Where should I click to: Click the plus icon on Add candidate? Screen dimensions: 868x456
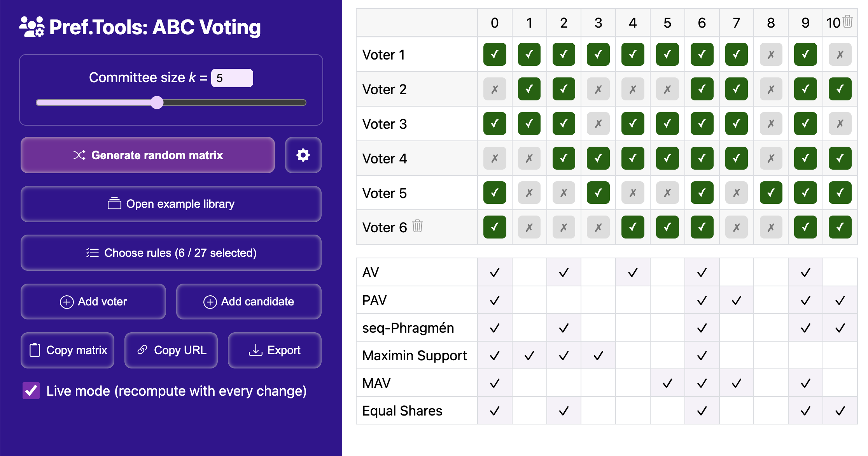coord(209,302)
